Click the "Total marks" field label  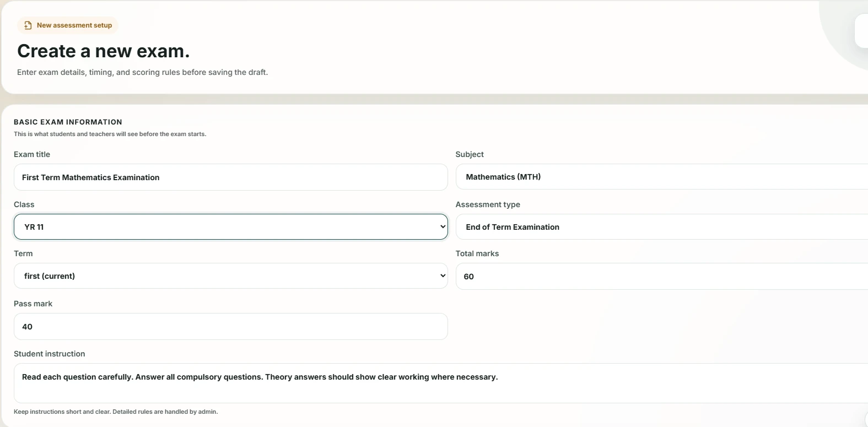pos(477,253)
